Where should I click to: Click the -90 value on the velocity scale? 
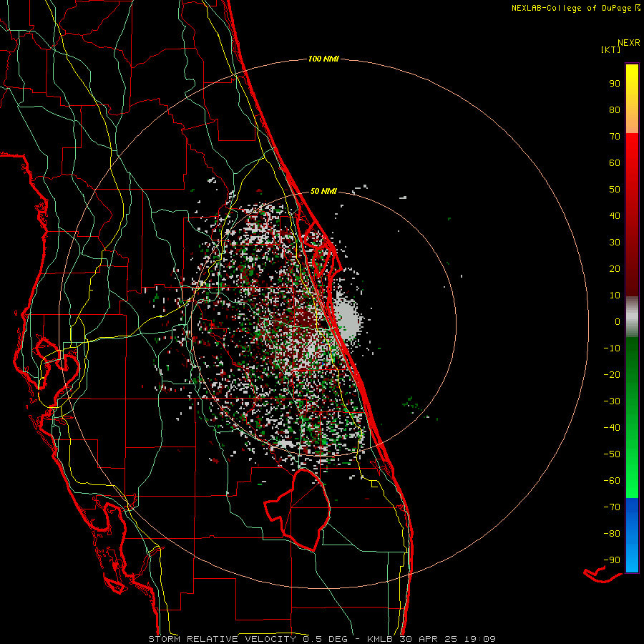pos(612,560)
